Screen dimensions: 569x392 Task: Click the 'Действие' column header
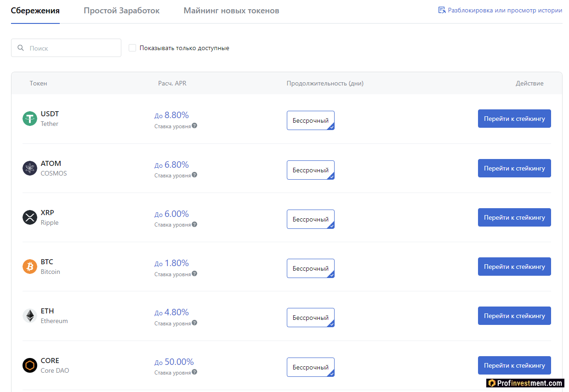click(529, 83)
